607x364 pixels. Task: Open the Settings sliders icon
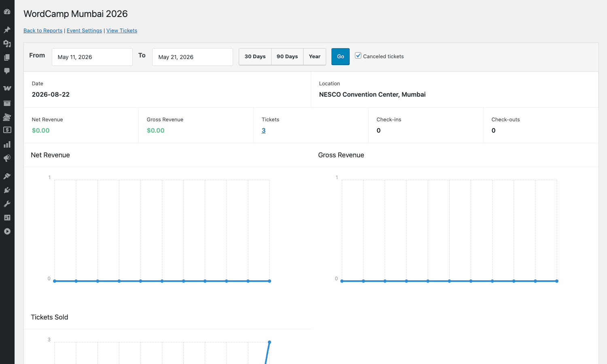[x=7, y=218]
